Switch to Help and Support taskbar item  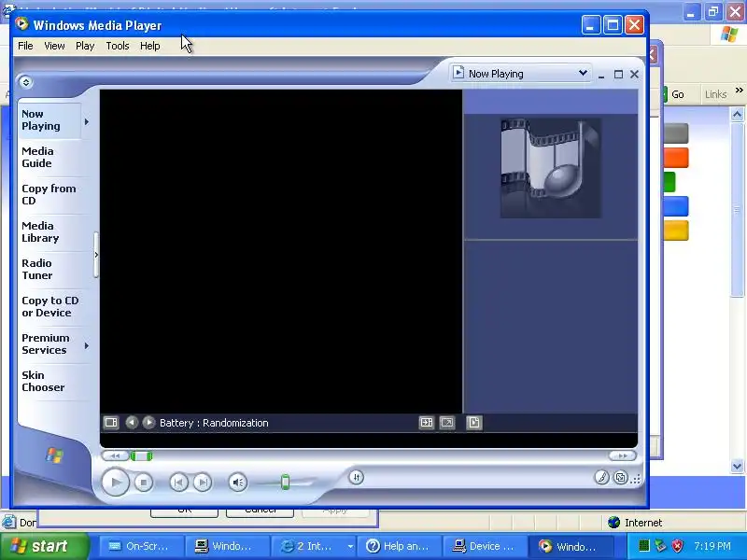point(401,546)
